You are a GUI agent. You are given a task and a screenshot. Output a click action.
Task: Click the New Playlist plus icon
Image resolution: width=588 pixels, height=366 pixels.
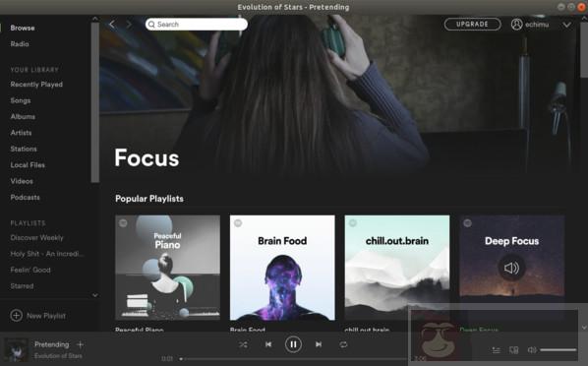(x=16, y=315)
